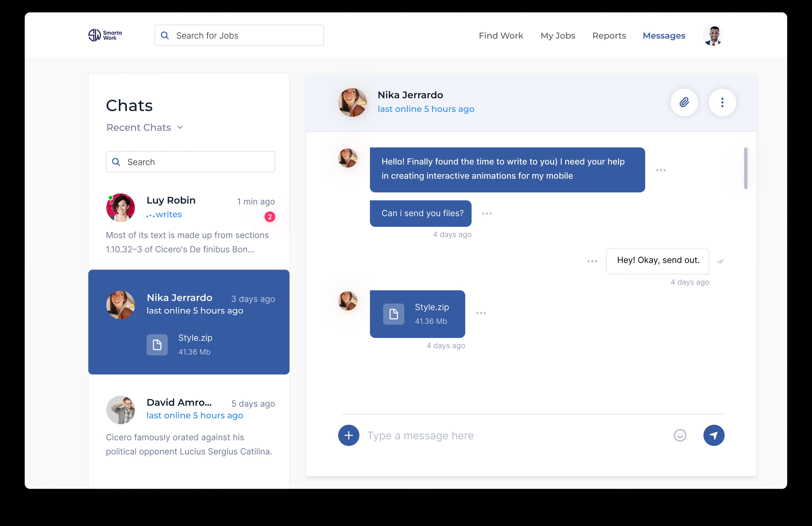Viewport: 812px width, 526px height.
Task: Send the message using the arrow button
Action: [714, 435]
